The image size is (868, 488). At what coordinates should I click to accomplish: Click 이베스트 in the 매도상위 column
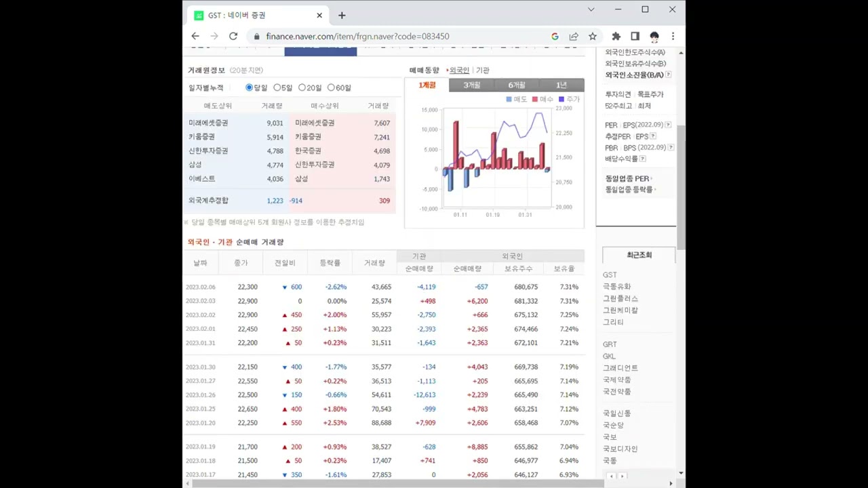tap(202, 179)
